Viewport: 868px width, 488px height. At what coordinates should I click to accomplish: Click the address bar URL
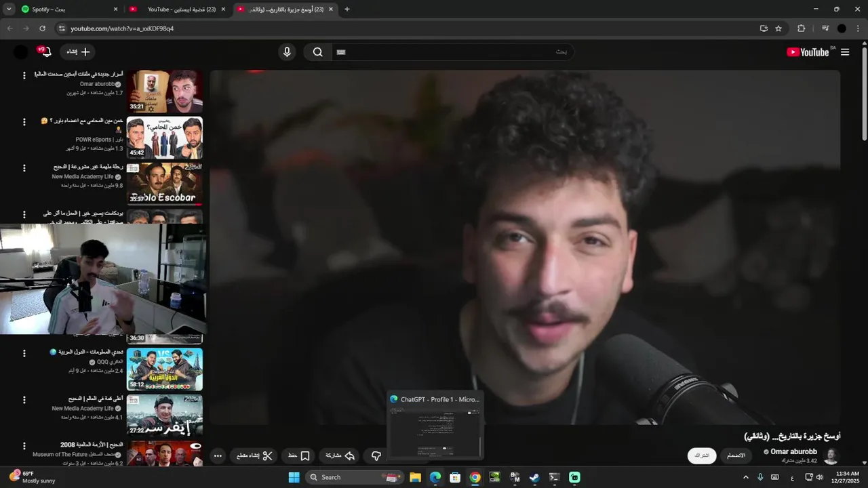(122, 28)
